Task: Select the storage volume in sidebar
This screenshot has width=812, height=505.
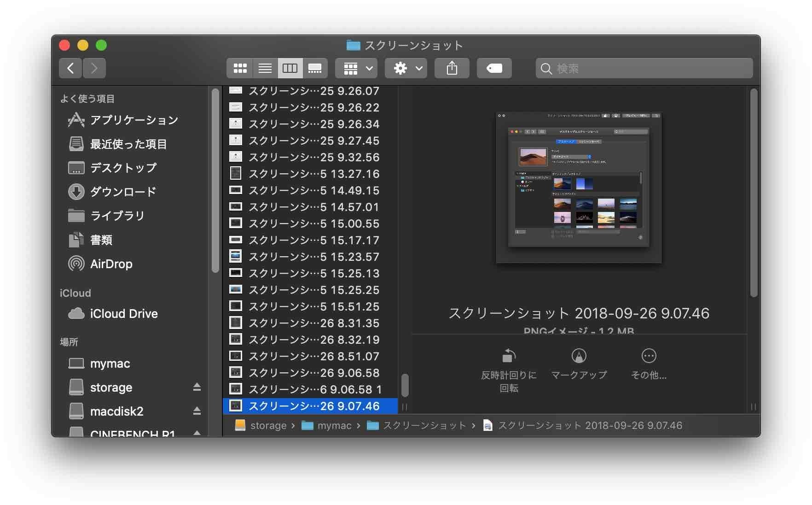Action: coord(100,387)
